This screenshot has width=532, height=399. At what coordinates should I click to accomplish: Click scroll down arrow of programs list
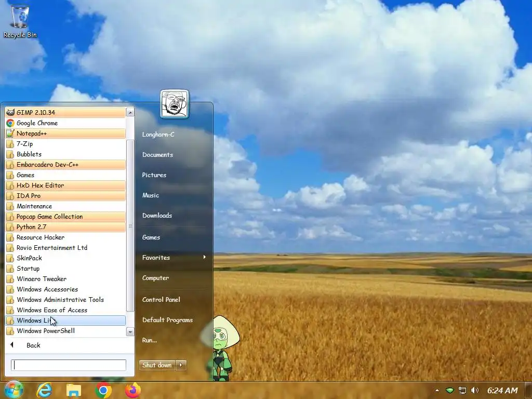130,331
